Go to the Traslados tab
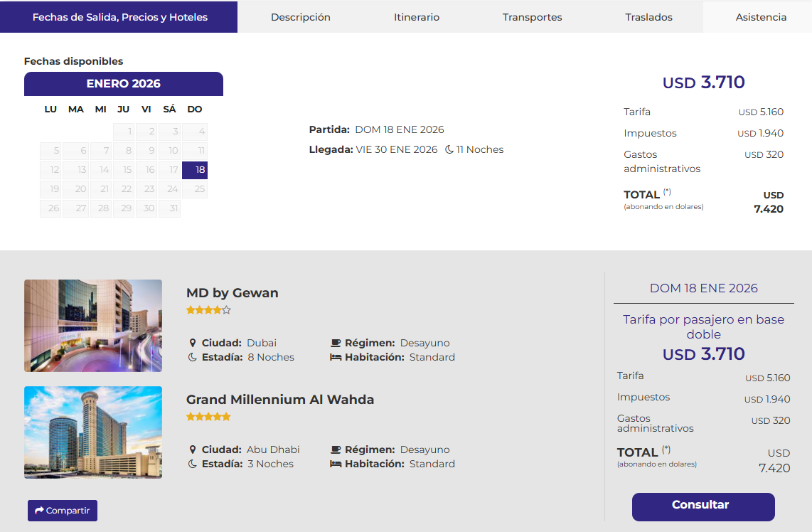This screenshot has width=812, height=532. point(648,17)
